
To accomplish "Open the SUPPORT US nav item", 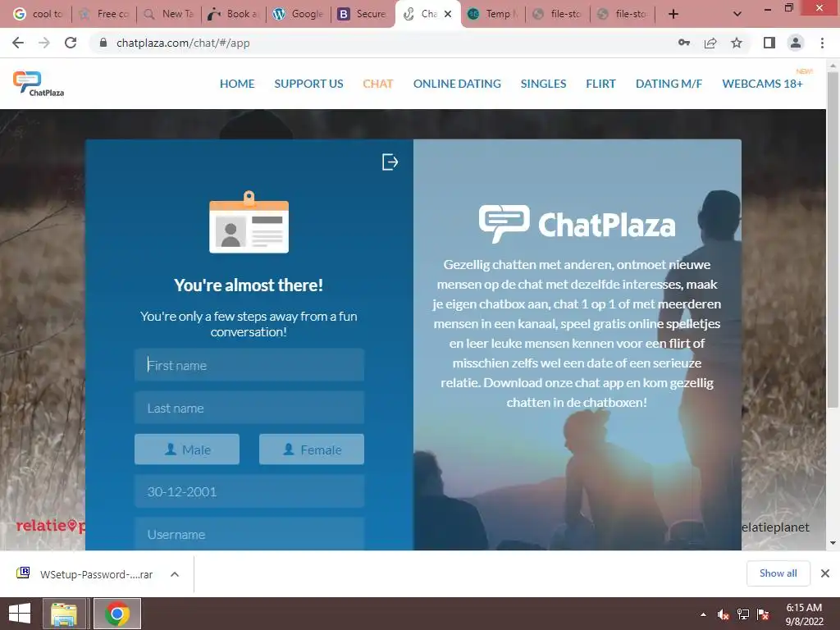I will click(308, 84).
